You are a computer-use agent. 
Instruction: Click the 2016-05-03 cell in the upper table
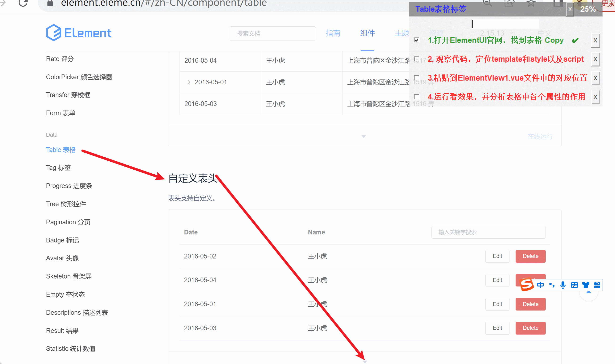200,104
